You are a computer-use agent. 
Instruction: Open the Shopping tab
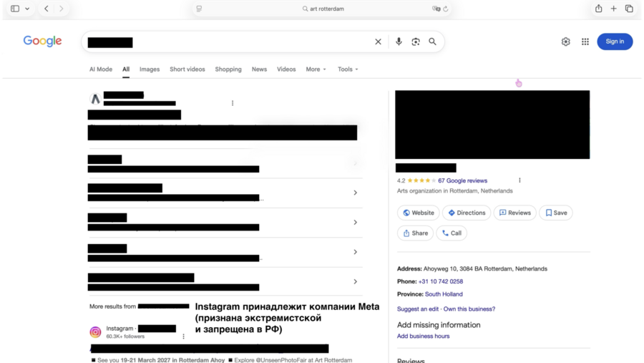click(x=228, y=69)
